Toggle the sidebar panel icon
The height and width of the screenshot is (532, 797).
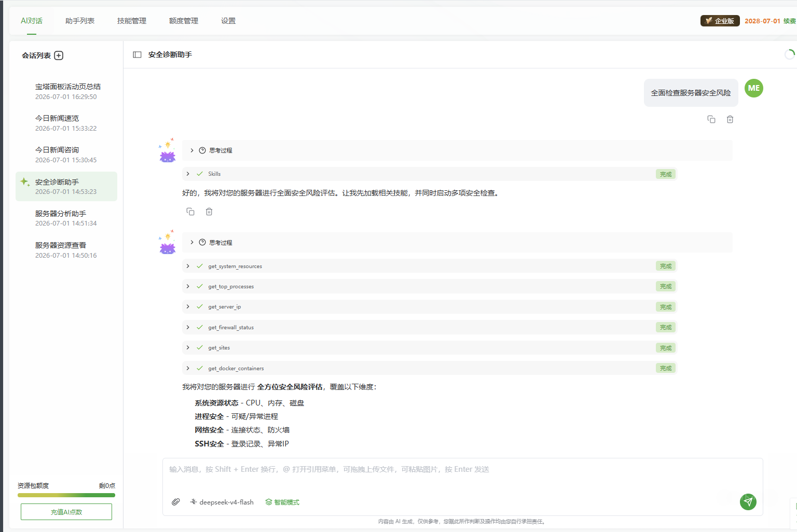(x=137, y=54)
